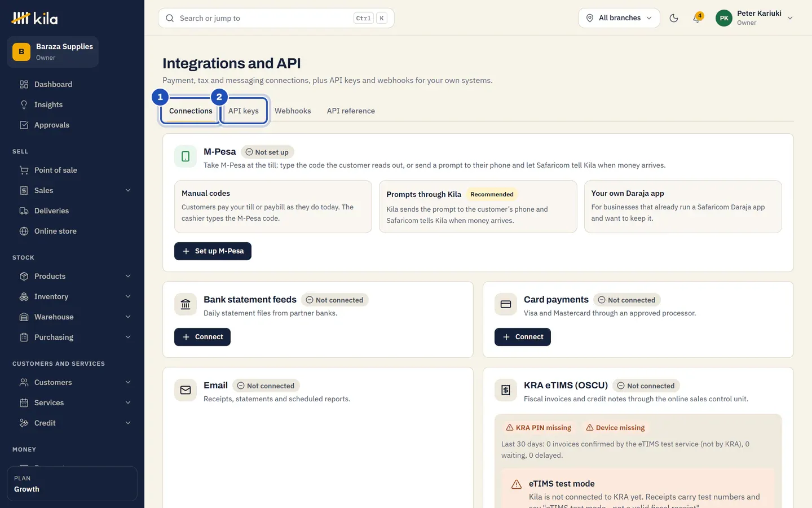This screenshot has width=812, height=508.
Task: Click the M-Pesa phone icon
Action: pos(186,156)
